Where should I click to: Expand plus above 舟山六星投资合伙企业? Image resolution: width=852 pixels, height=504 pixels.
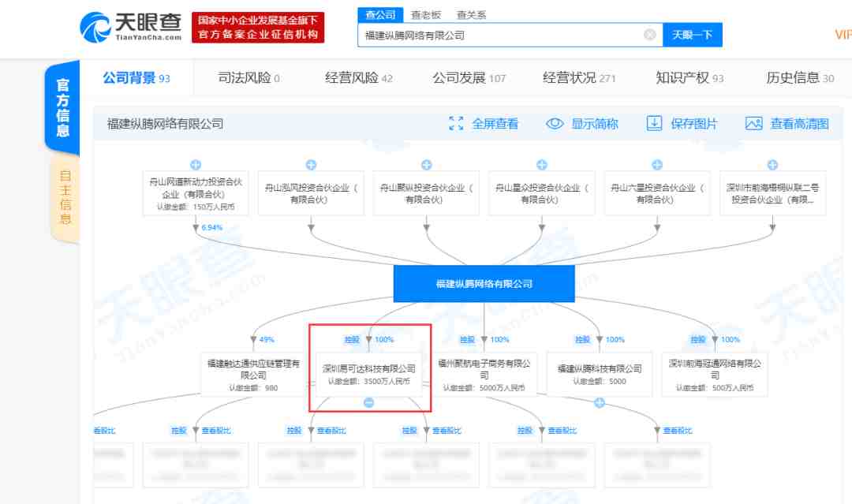[x=657, y=165]
